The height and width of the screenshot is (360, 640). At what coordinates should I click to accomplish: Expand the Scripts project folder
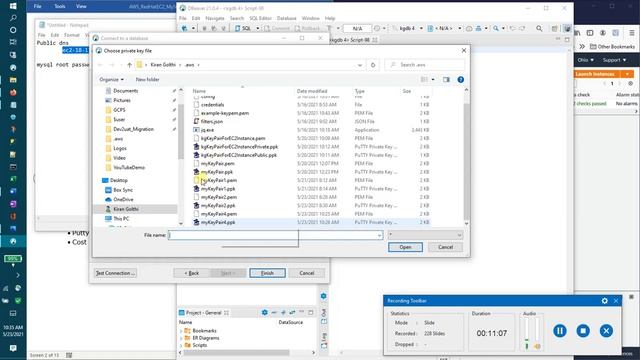click(x=181, y=345)
